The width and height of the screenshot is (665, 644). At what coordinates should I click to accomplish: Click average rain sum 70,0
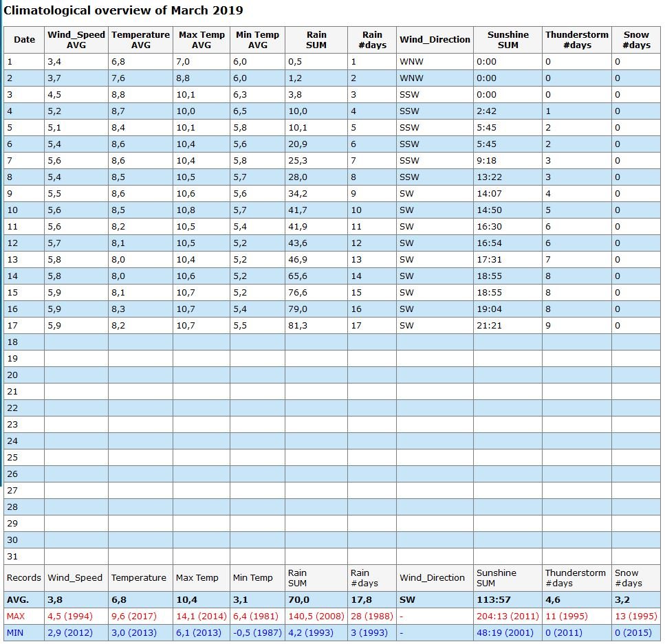pyautogui.click(x=298, y=600)
